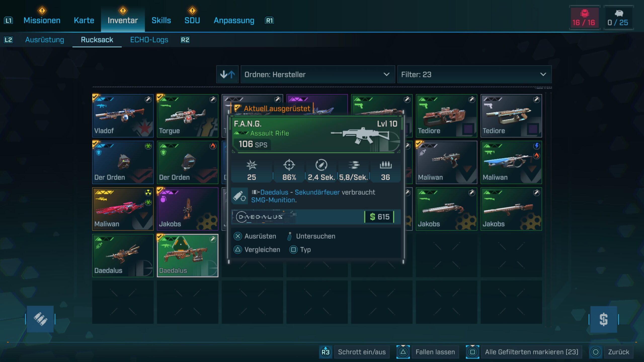Select the legendary Maliwan sniper item
This screenshot has width=644, height=362.
[123, 209]
